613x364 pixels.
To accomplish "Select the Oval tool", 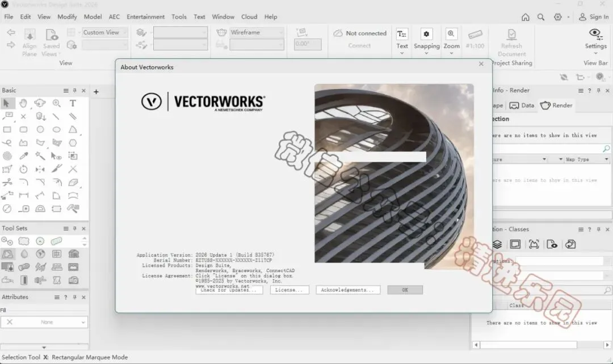I will (57, 130).
